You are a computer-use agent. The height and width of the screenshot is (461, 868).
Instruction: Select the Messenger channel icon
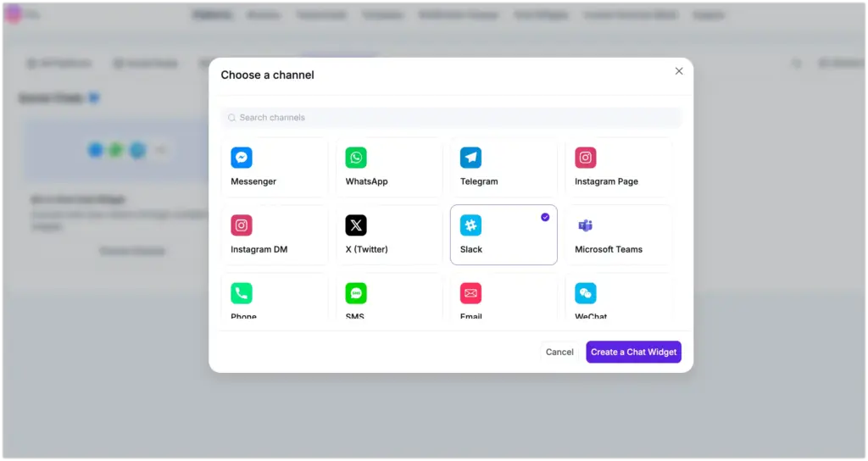[242, 158]
